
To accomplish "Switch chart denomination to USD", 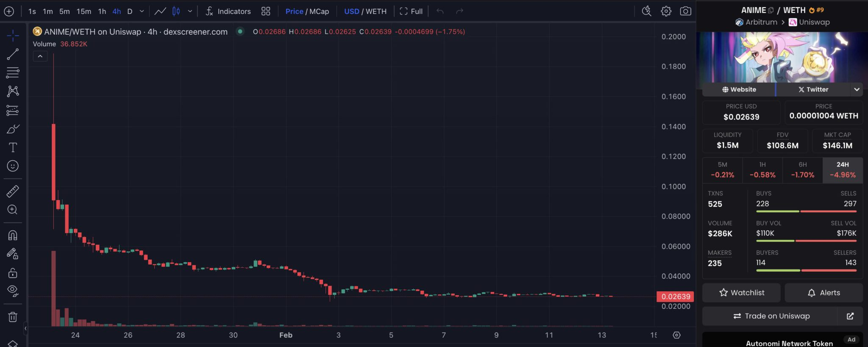I will pos(351,11).
